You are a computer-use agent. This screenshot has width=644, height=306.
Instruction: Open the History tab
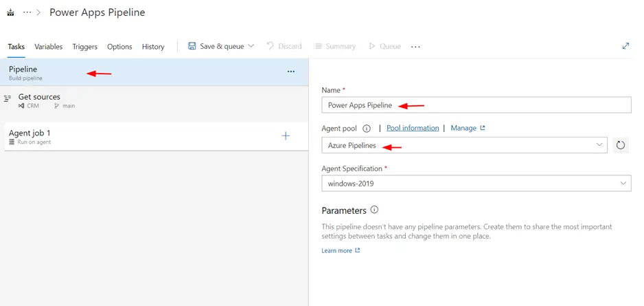pyautogui.click(x=153, y=47)
